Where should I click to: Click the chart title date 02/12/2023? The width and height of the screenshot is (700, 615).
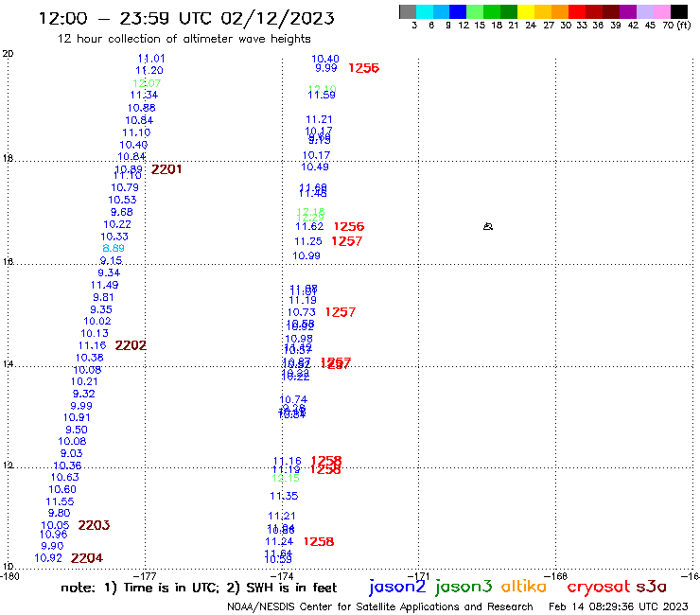(277, 18)
